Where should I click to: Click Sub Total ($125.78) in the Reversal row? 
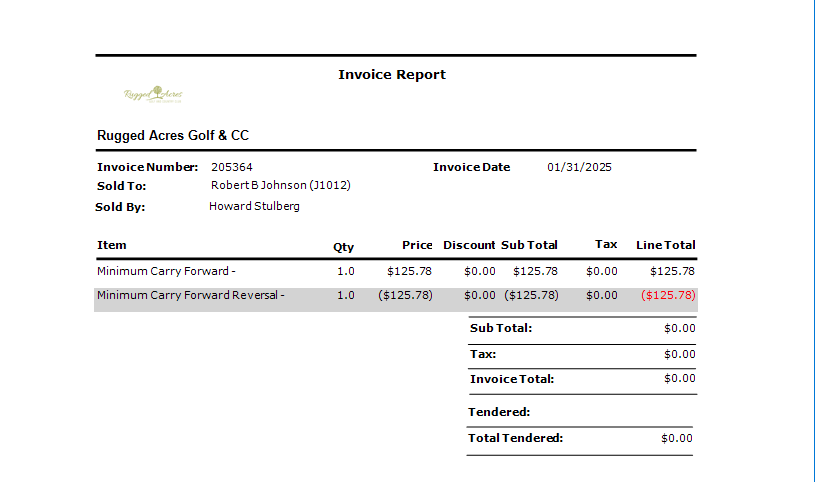(x=531, y=295)
